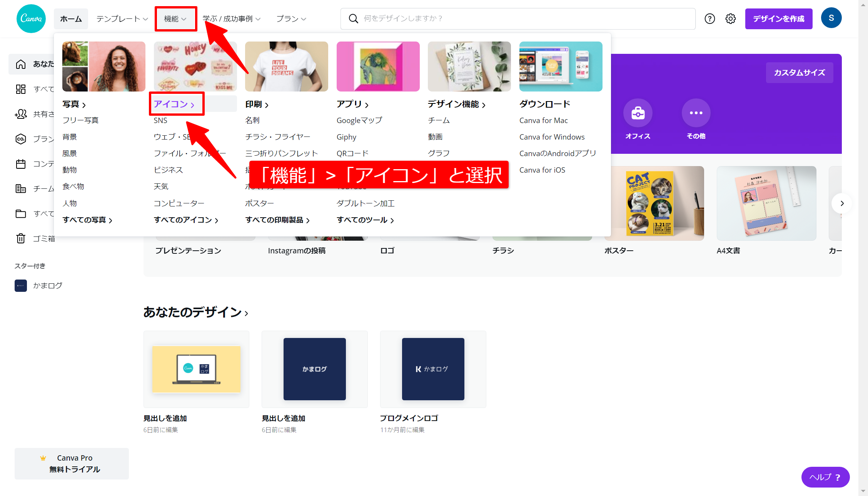Select the その他 three-dots icon
The width and height of the screenshot is (868, 496).
click(696, 113)
